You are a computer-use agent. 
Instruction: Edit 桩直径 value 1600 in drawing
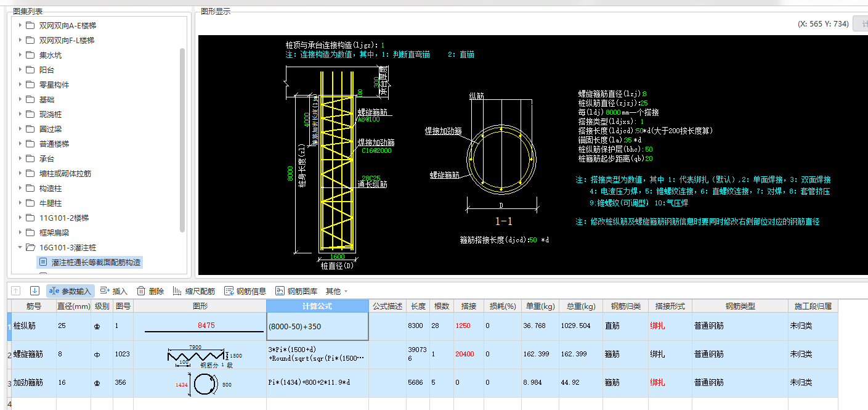pyautogui.click(x=337, y=256)
